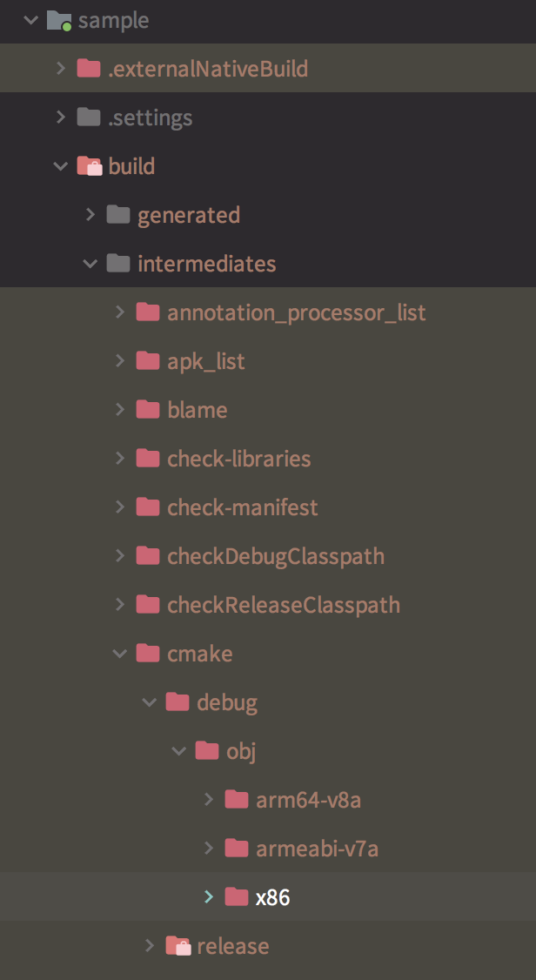This screenshot has height=980, width=536.
Task: Click the gray generated folder icon
Action: [x=117, y=214]
